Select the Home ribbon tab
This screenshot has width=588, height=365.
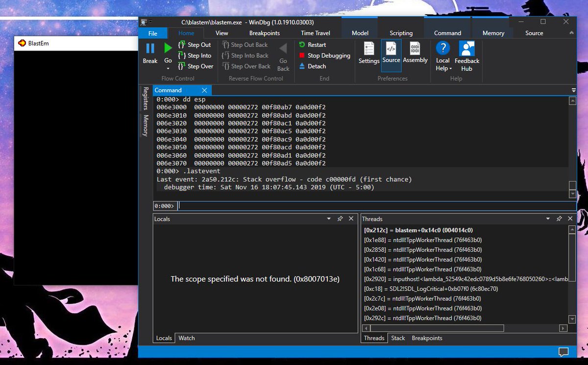coord(186,33)
